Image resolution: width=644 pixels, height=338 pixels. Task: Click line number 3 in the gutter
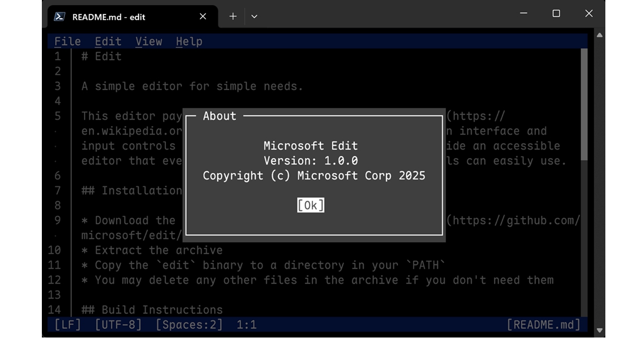[x=57, y=86]
